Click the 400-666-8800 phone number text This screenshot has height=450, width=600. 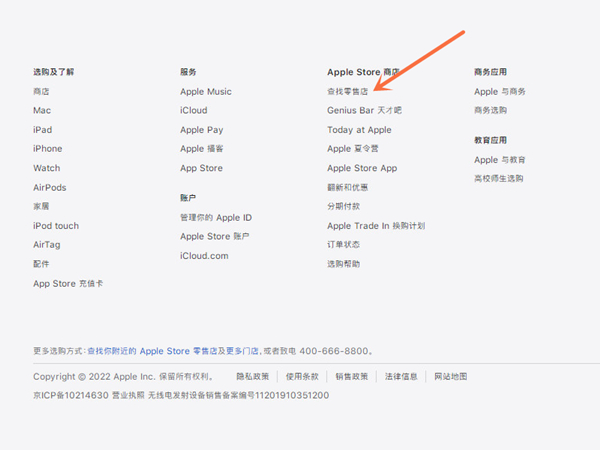(x=334, y=351)
